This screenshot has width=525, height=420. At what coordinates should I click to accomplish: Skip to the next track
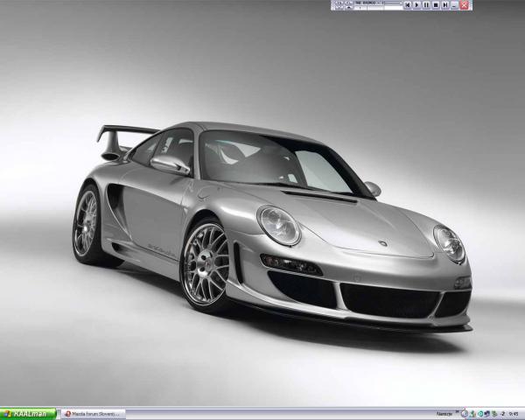pyautogui.click(x=444, y=5)
